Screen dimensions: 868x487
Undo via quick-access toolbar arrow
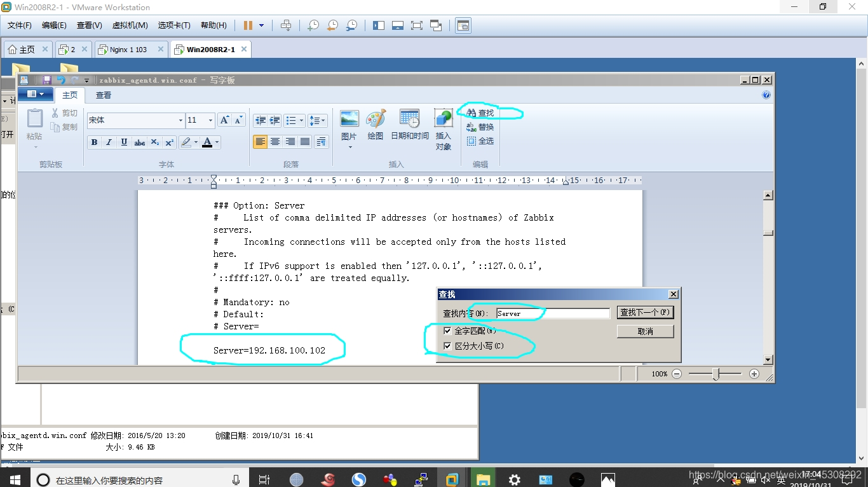click(61, 80)
